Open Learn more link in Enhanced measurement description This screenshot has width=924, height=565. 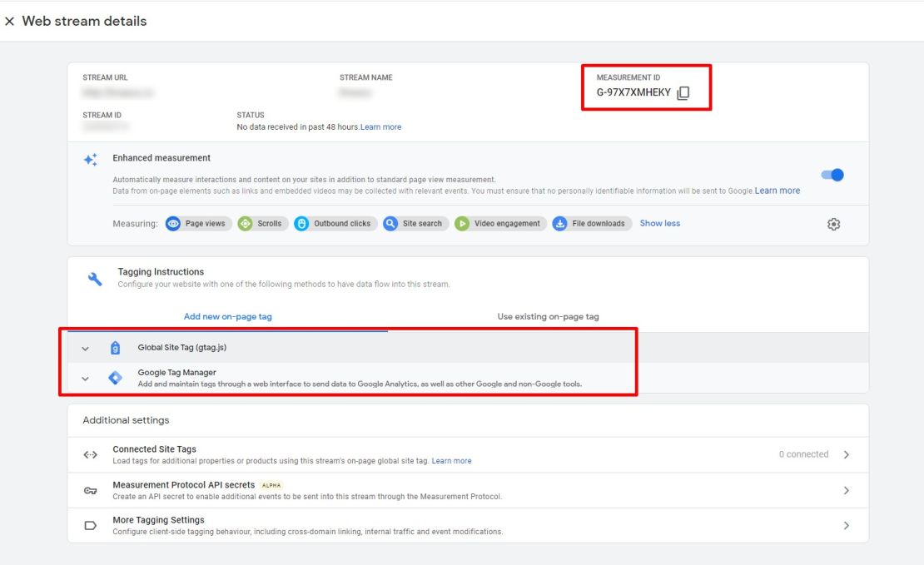(777, 191)
